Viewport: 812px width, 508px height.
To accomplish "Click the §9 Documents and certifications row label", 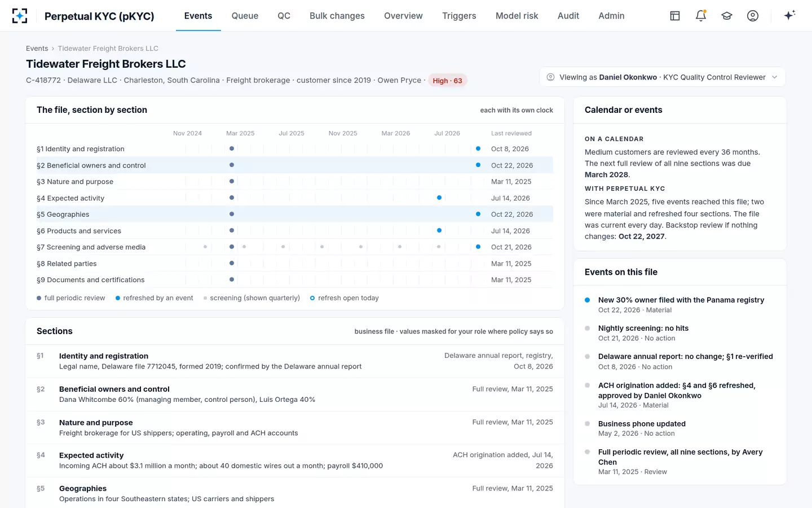I will click(x=91, y=280).
